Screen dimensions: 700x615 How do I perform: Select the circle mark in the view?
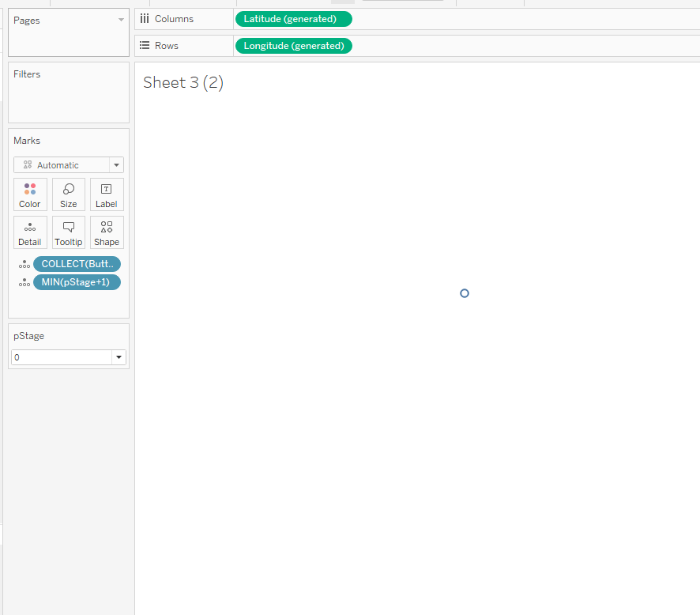click(x=465, y=293)
